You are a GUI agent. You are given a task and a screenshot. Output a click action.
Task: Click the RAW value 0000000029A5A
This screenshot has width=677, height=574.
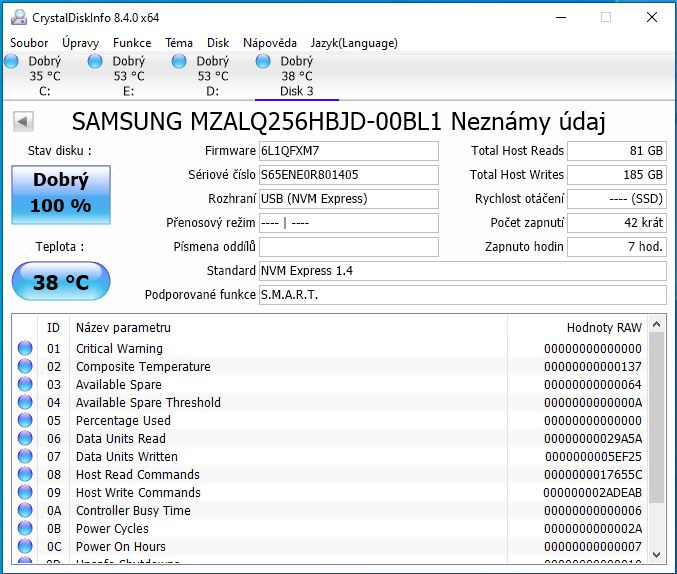(593, 439)
